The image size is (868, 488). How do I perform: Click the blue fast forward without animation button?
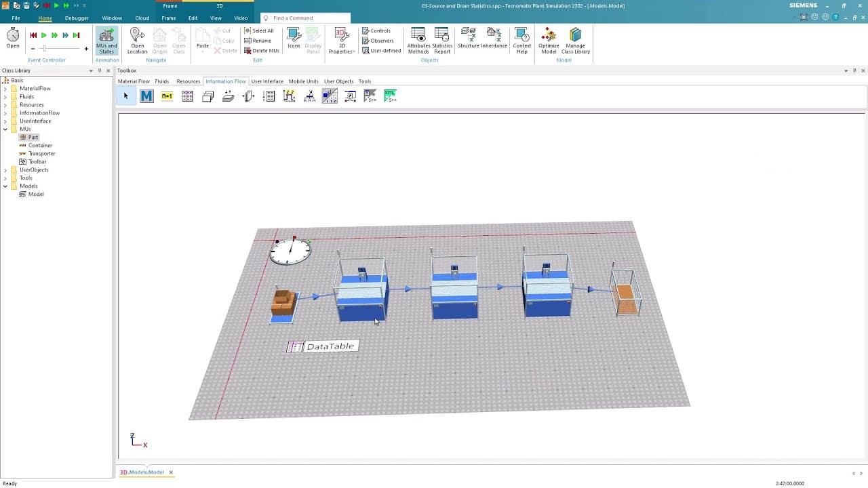65,35
